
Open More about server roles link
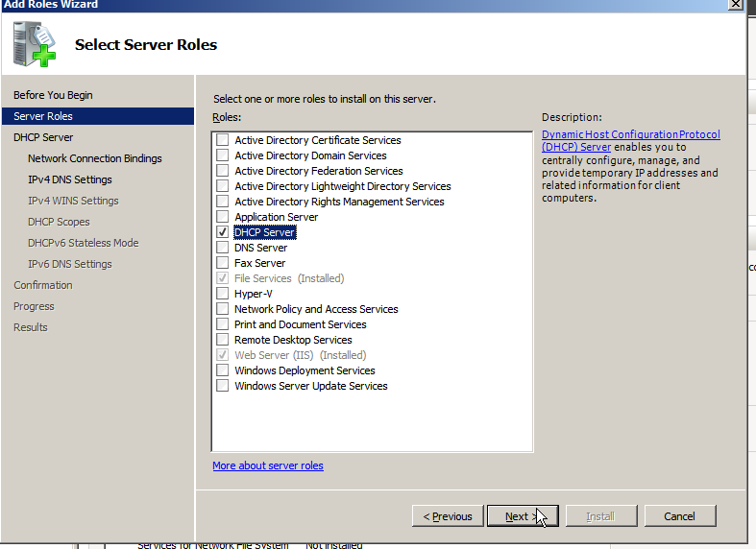pyautogui.click(x=268, y=465)
